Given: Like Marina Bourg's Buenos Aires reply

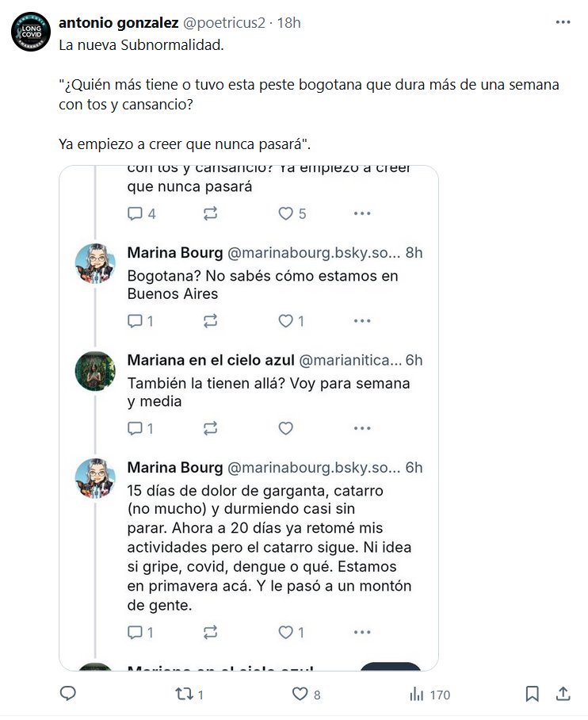Looking at the screenshot, I should tap(286, 321).
